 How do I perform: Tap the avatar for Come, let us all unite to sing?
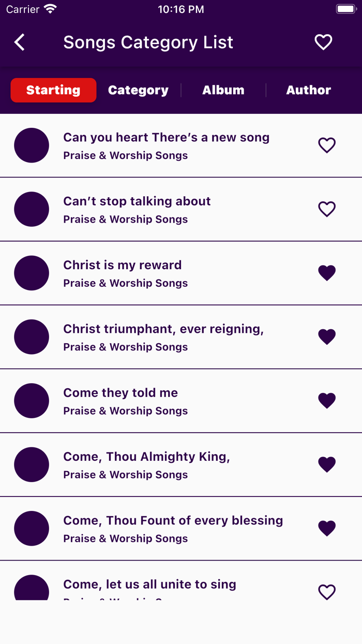(x=32, y=588)
